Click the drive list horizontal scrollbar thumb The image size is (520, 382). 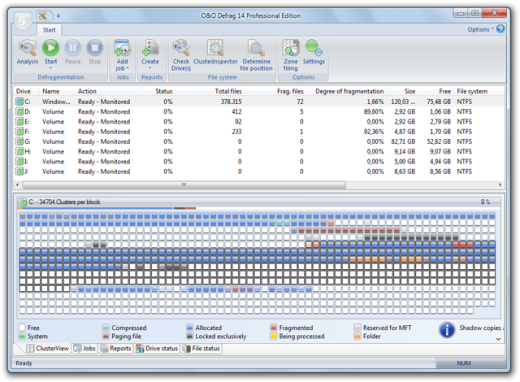184,185
